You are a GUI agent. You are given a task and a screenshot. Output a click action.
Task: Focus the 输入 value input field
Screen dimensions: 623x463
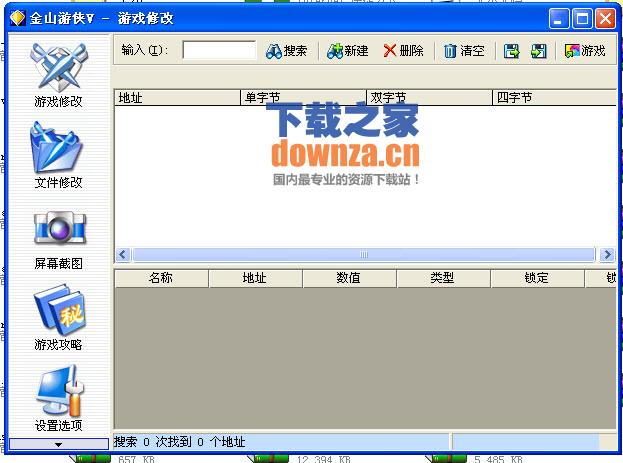(219, 50)
